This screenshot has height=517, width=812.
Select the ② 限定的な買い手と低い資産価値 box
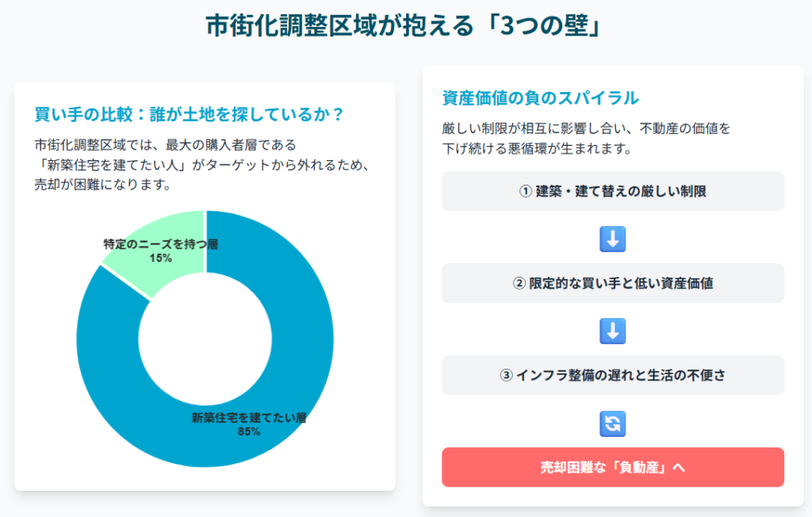[613, 283]
